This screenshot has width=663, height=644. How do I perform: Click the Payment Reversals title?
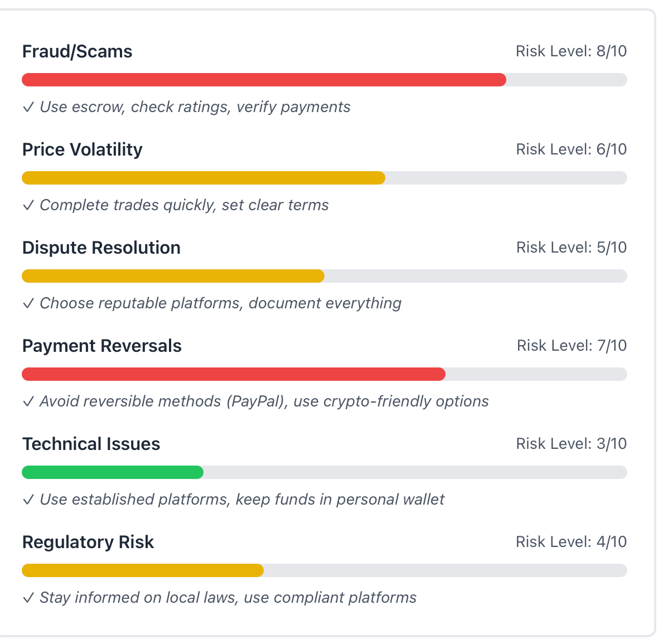tap(102, 346)
